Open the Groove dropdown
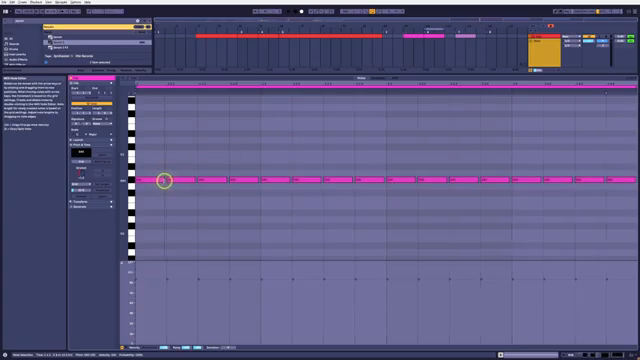 102,124
